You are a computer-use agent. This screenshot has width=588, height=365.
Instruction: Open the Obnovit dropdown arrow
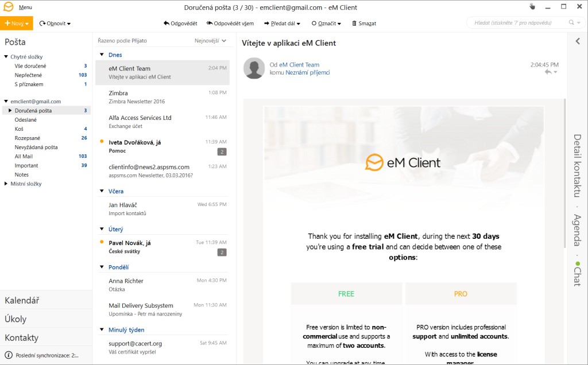[69, 24]
